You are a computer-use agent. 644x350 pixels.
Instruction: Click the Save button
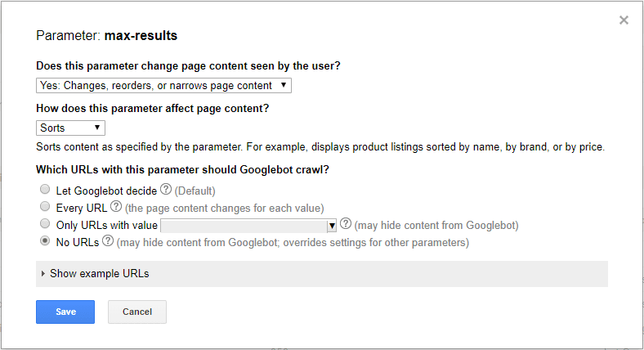[x=65, y=312]
